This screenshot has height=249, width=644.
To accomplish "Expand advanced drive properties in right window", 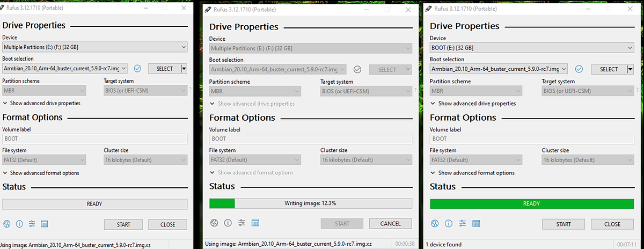I will [x=474, y=103].
